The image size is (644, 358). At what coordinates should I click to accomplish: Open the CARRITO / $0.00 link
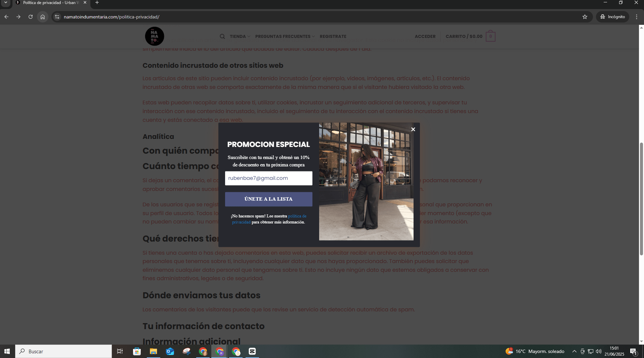(464, 36)
